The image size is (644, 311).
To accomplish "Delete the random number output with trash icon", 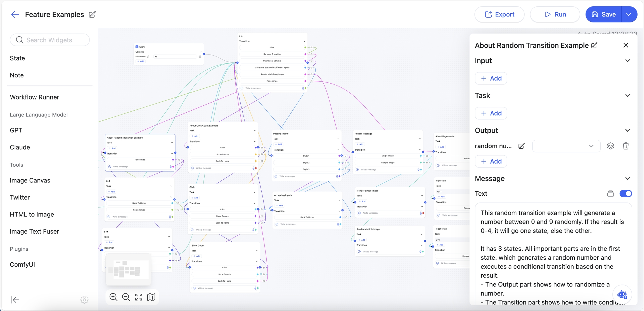I will [x=626, y=146].
